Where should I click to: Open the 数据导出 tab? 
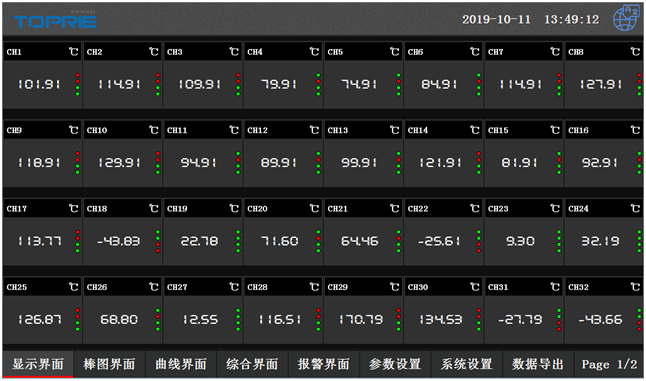coord(538,364)
